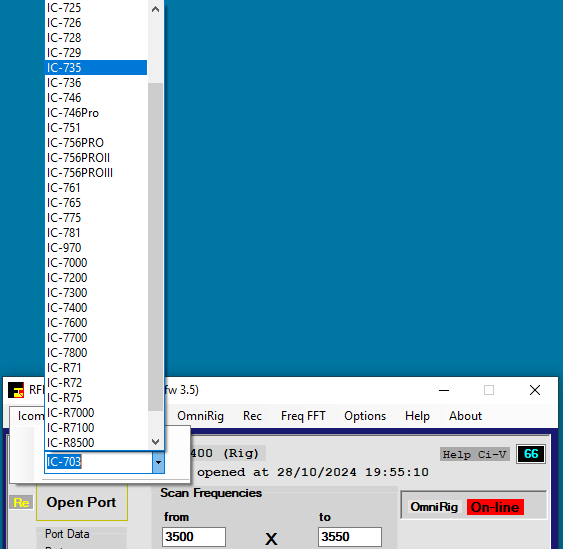
Task: Pick IC-7700 in the model list
Action: (x=96, y=338)
